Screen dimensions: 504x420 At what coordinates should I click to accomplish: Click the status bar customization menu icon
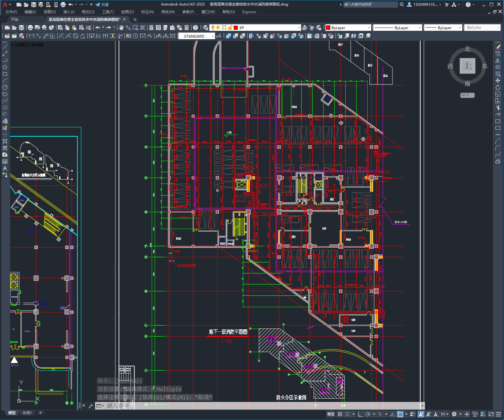498,414
